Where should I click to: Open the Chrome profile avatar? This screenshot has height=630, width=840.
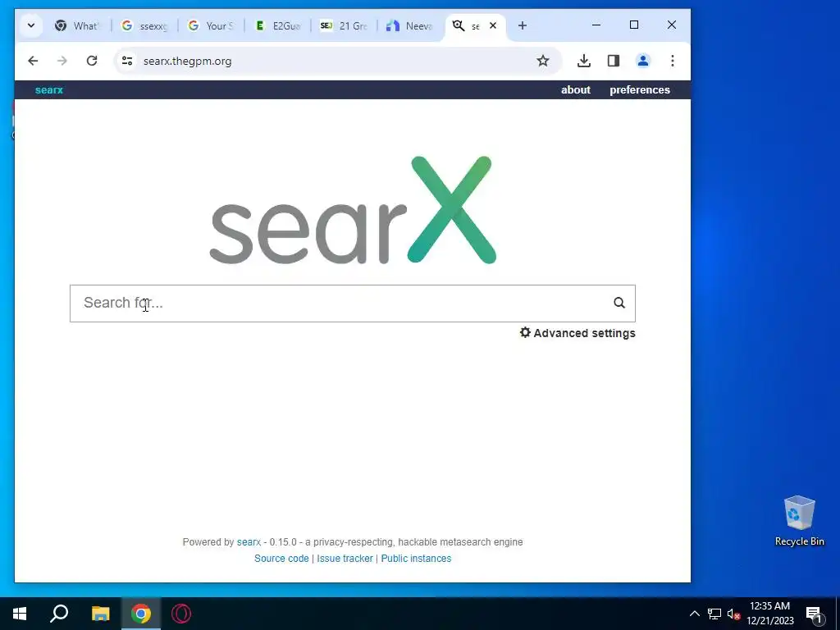(643, 61)
